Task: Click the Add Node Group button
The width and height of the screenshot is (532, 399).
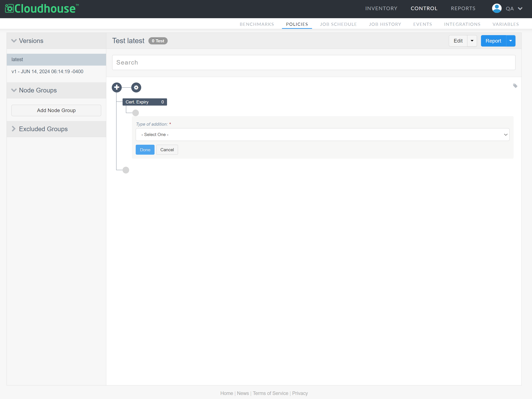Action: click(56, 110)
